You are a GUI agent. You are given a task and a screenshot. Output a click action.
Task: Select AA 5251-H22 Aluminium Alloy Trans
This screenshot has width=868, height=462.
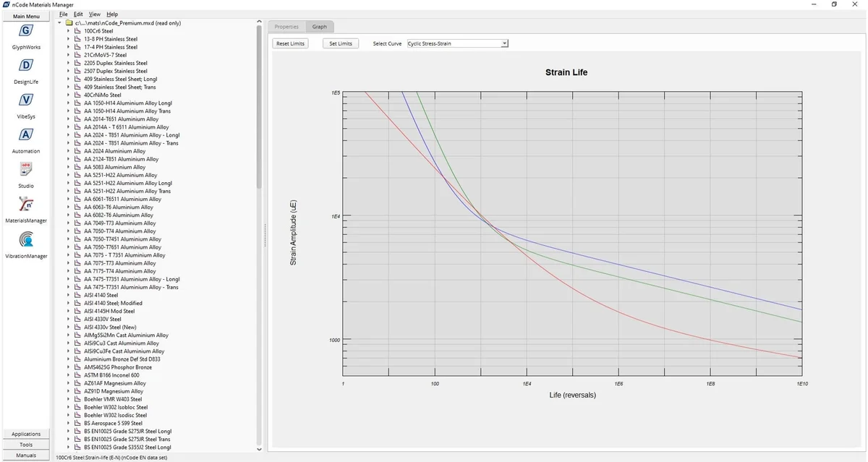point(127,191)
